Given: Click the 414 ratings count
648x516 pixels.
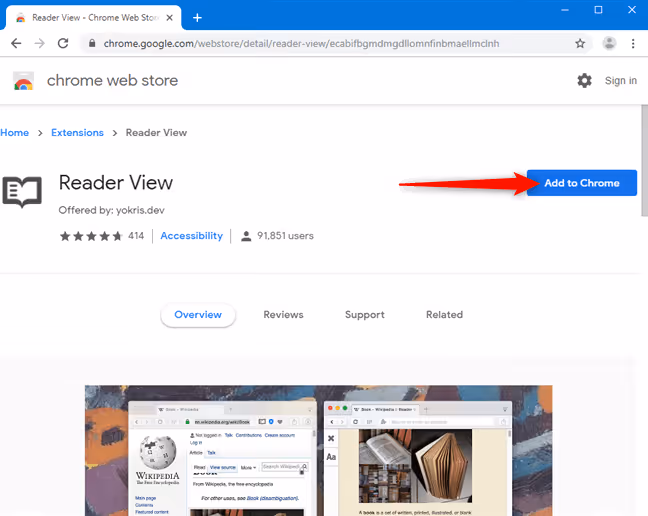Looking at the screenshot, I should point(136,236).
